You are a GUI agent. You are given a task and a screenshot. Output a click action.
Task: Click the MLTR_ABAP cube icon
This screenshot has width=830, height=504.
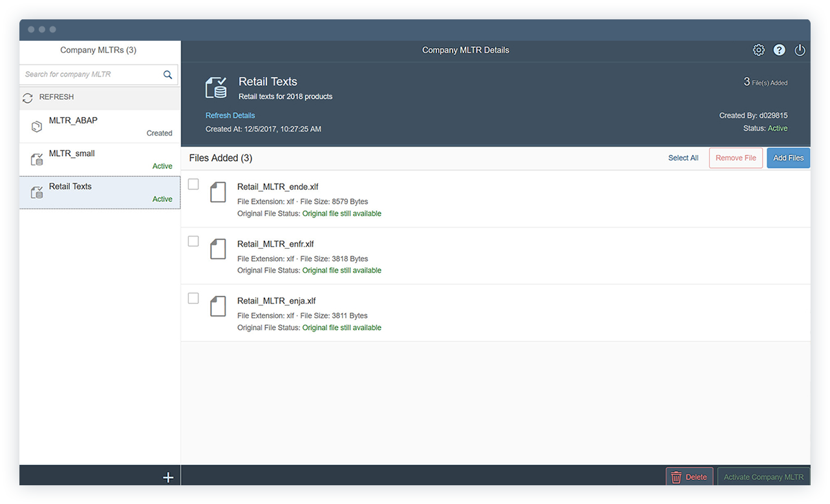pyautogui.click(x=37, y=127)
